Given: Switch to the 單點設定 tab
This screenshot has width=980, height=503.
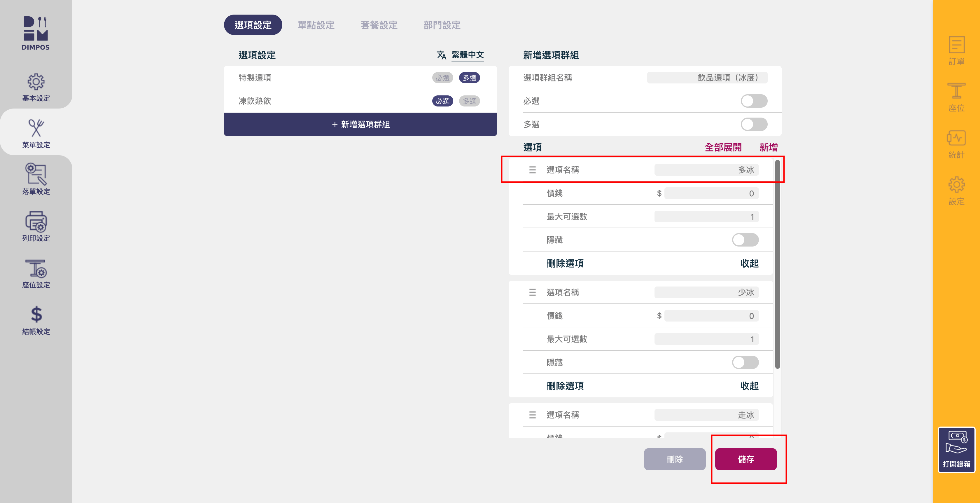Looking at the screenshot, I should click(316, 25).
